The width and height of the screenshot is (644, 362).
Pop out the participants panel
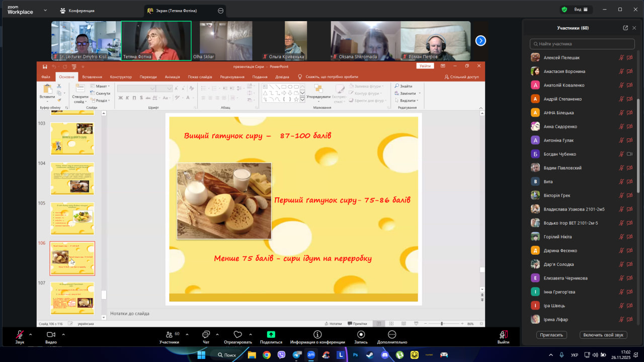click(x=625, y=28)
